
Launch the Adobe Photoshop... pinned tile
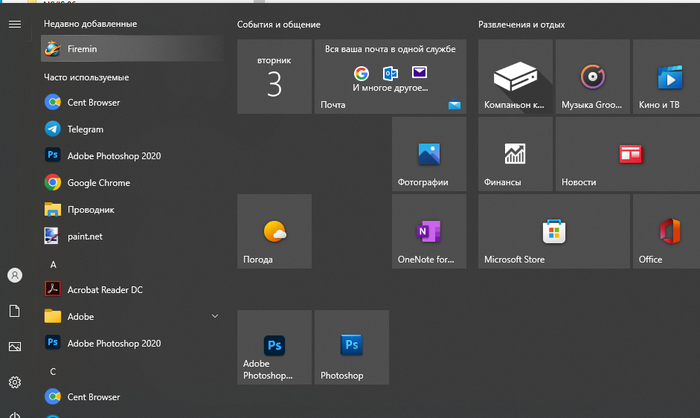click(x=274, y=347)
